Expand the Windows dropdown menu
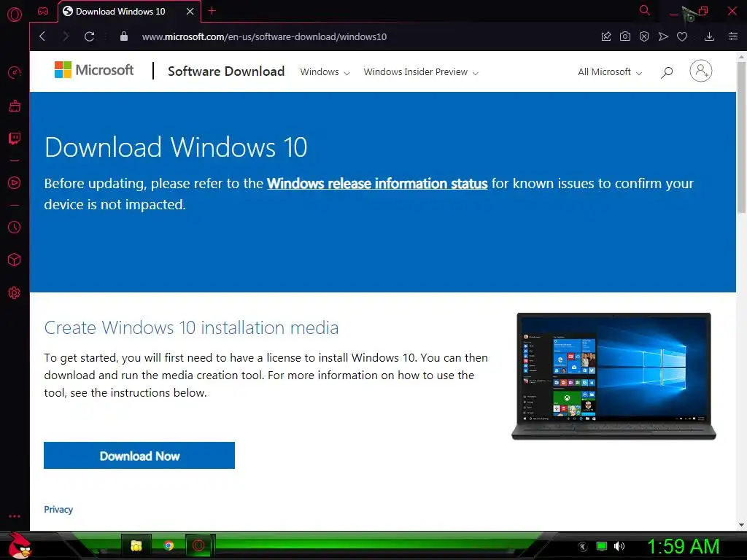This screenshot has width=747, height=560. [325, 72]
